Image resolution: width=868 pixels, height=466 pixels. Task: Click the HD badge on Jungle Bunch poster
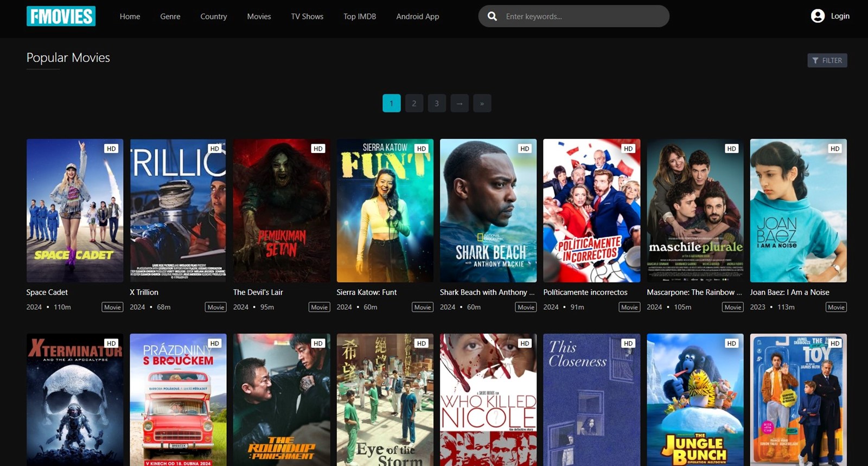(731, 343)
